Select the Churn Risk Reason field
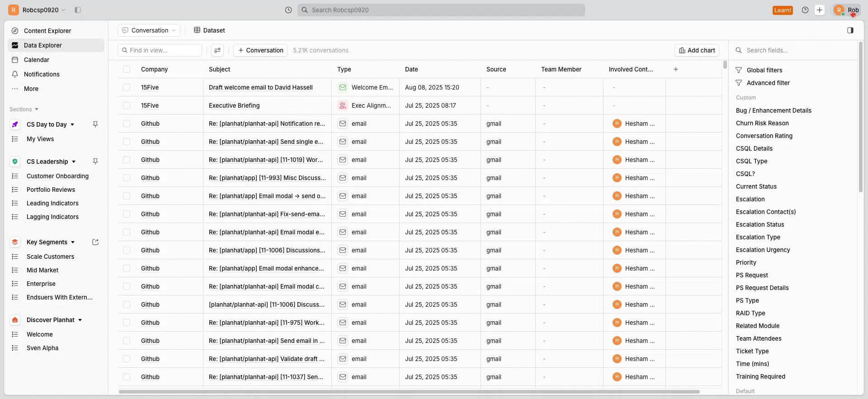868x399 pixels. [762, 123]
